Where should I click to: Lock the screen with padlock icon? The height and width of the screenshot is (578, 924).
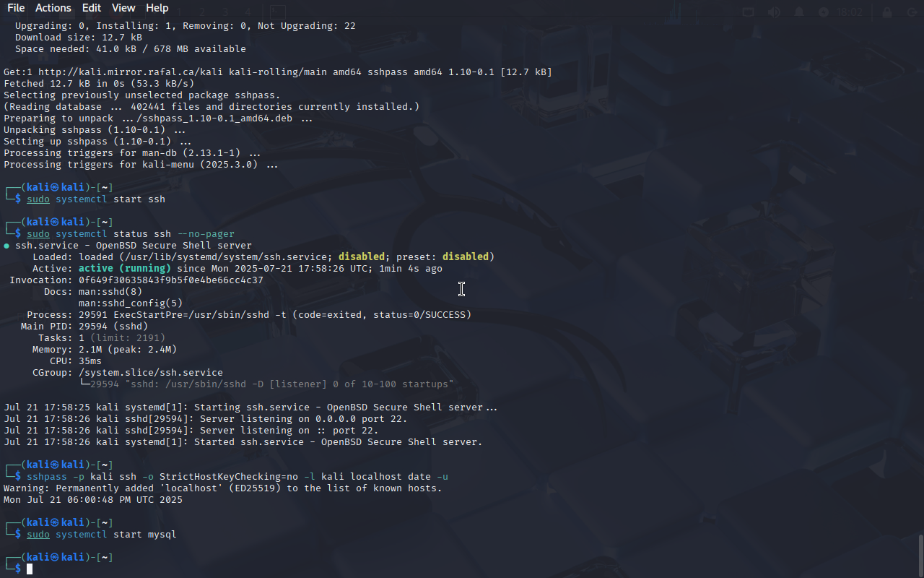tap(887, 12)
